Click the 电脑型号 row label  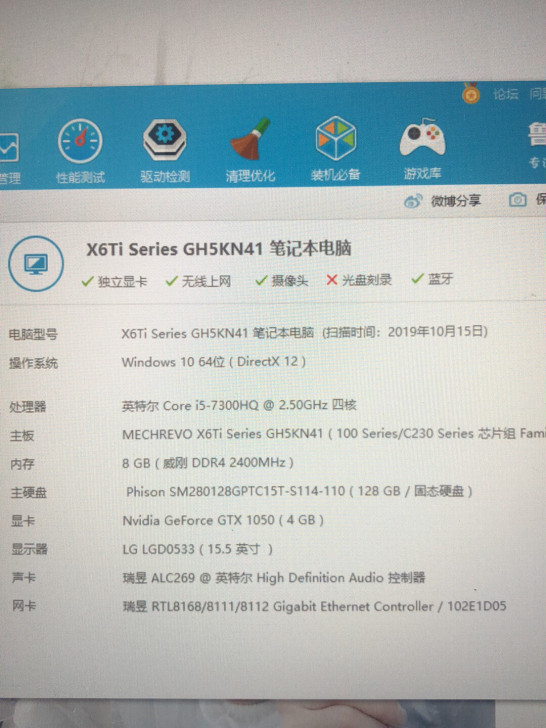coord(33,334)
